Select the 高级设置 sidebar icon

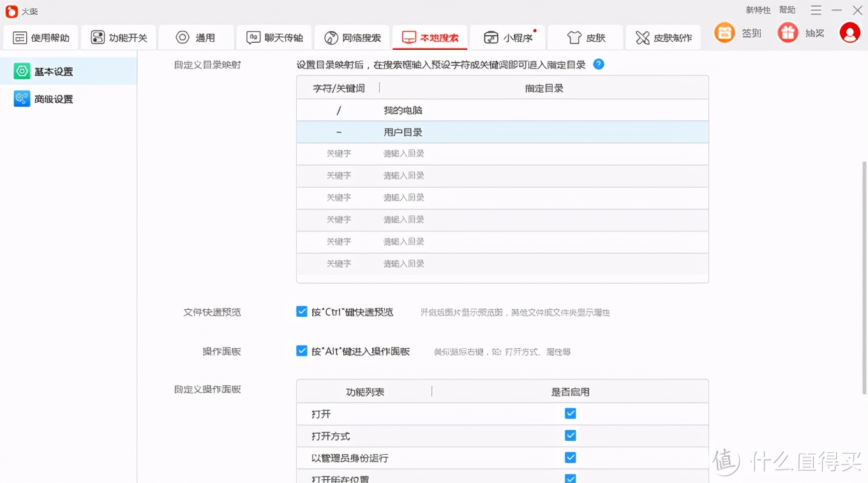[22, 99]
